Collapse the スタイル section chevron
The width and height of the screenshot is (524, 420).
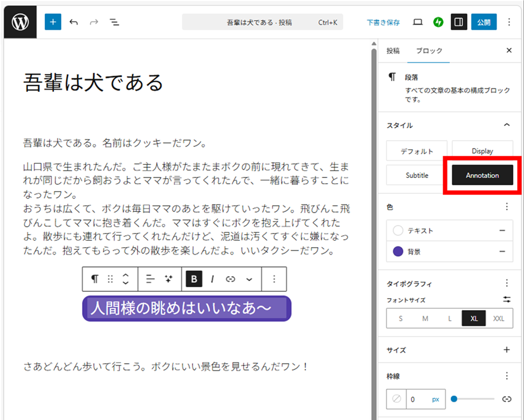pyautogui.click(x=506, y=125)
